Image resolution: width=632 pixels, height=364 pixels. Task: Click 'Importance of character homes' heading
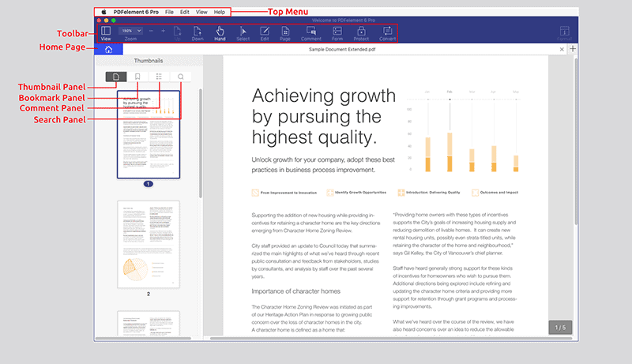pos(295,291)
